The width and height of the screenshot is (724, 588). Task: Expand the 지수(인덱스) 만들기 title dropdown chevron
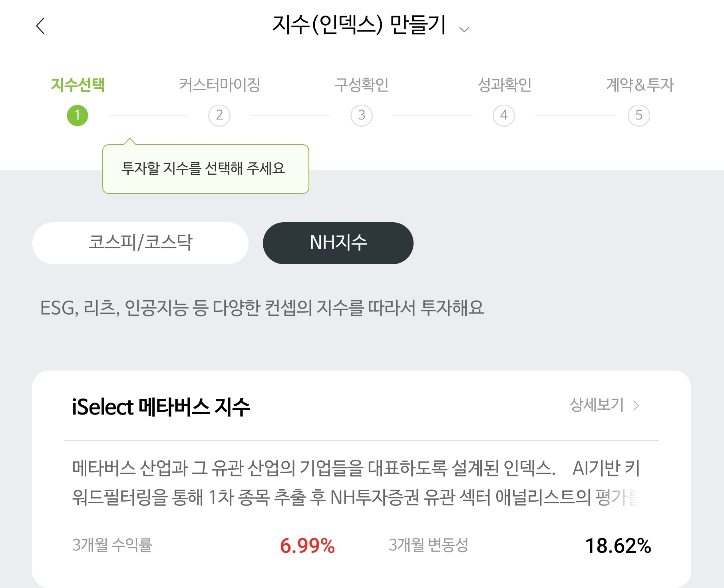(x=464, y=29)
